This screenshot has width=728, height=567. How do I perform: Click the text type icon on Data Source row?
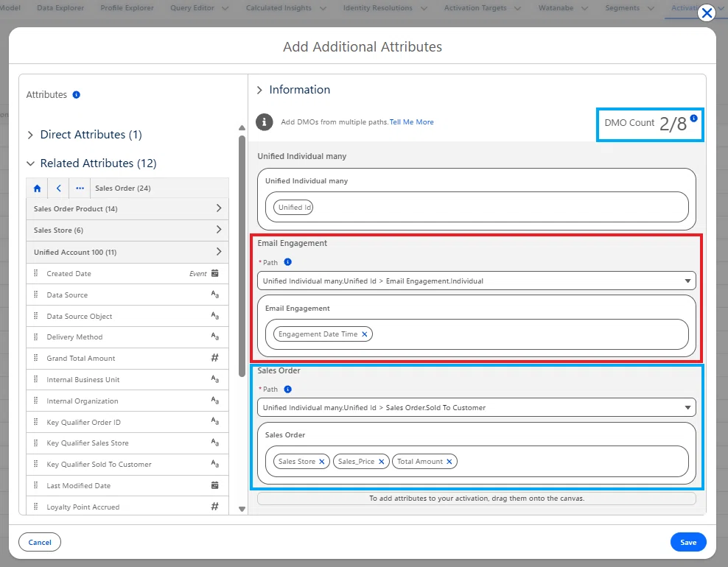click(x=215, y=295)
